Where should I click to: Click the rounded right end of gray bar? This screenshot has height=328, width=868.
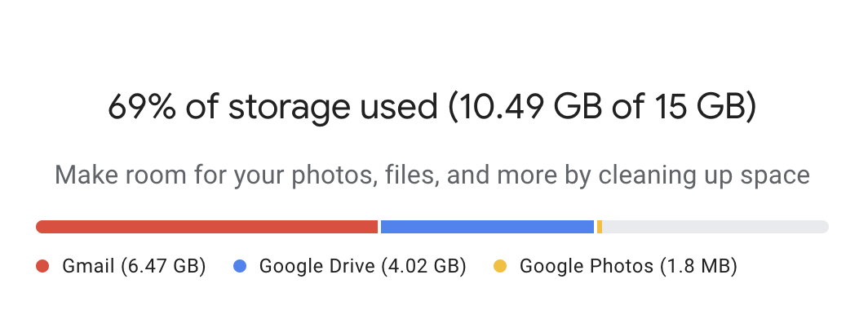coord(824,227)
